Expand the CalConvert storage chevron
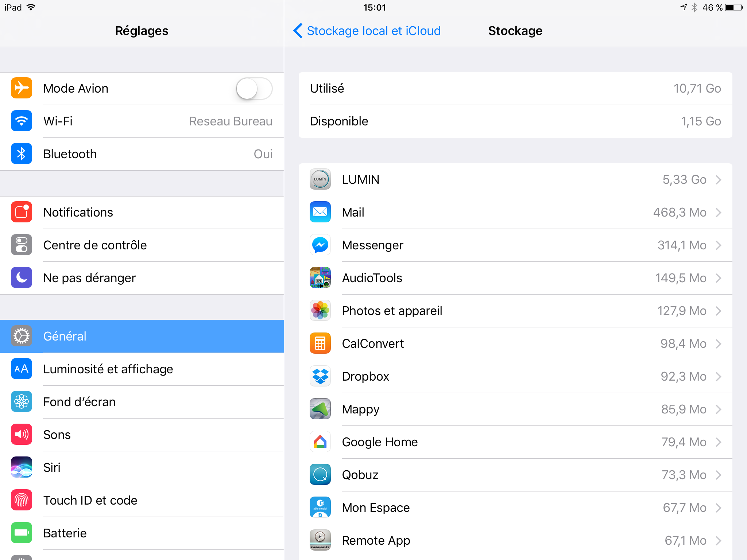This screenshot has height=560, width=747. pos(718,343)
